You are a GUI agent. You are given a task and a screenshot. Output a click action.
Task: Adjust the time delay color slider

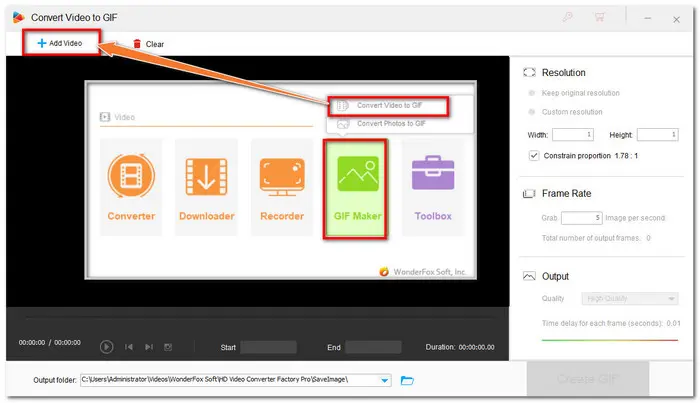(610, 340)
